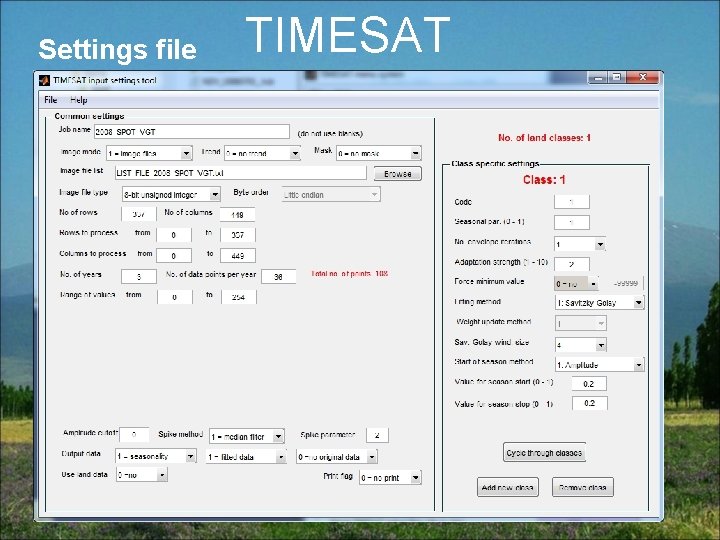Open the Use land data dropdown

[142, 475]
